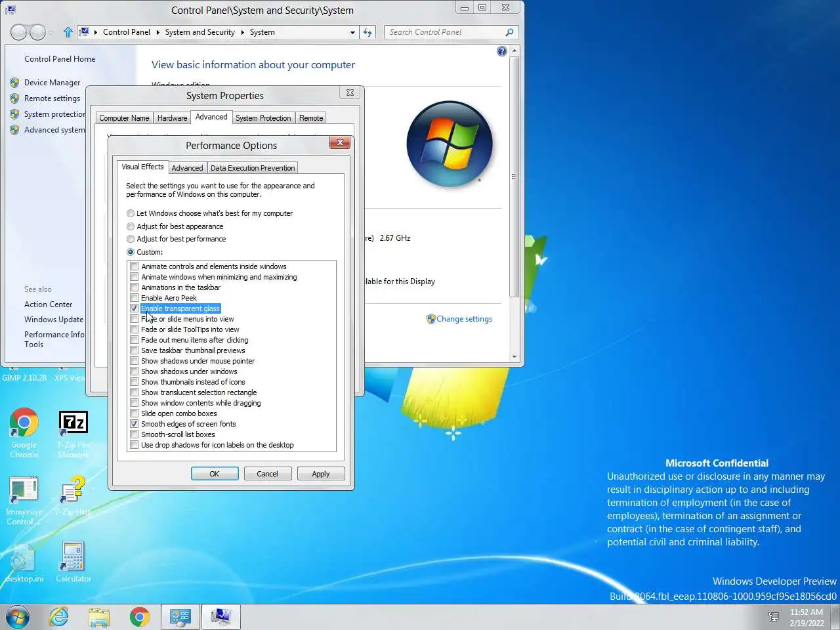The width and height of the screenshot is (840, 630).
Task: Click the search magnifier icon
Action: coord(509,32)
